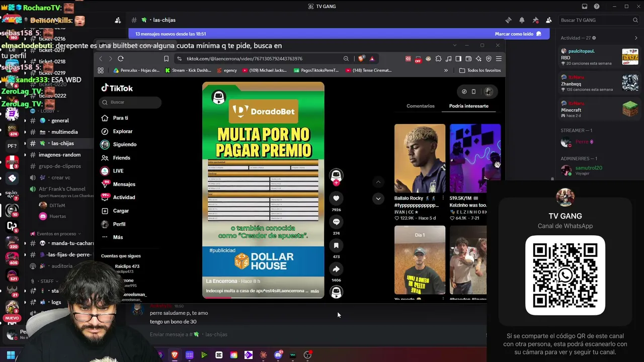
Task: Open Cargar to upload a video
Action: [x=121, y=211]
